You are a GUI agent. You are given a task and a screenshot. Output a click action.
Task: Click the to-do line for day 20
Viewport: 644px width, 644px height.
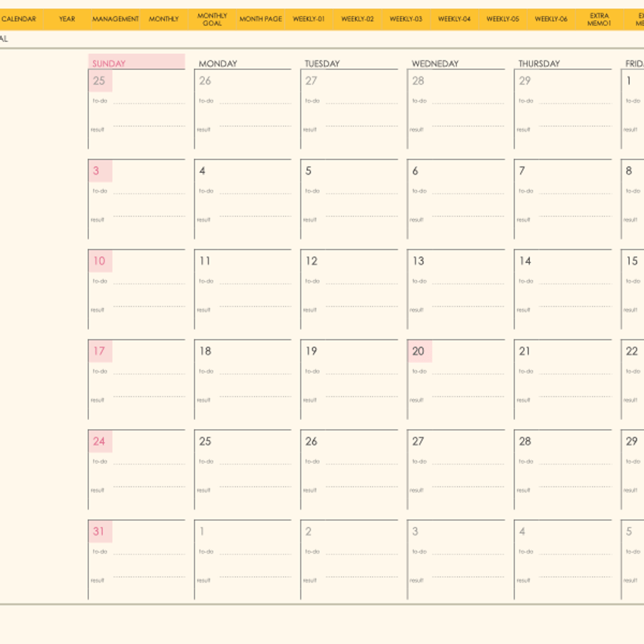pos(468,374)
